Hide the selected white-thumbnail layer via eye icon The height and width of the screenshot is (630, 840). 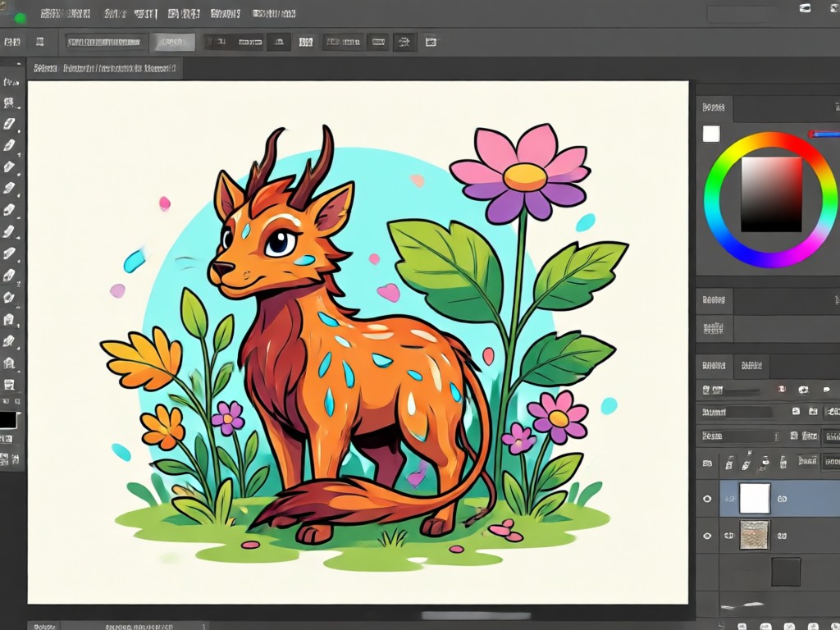click(707, 499)
